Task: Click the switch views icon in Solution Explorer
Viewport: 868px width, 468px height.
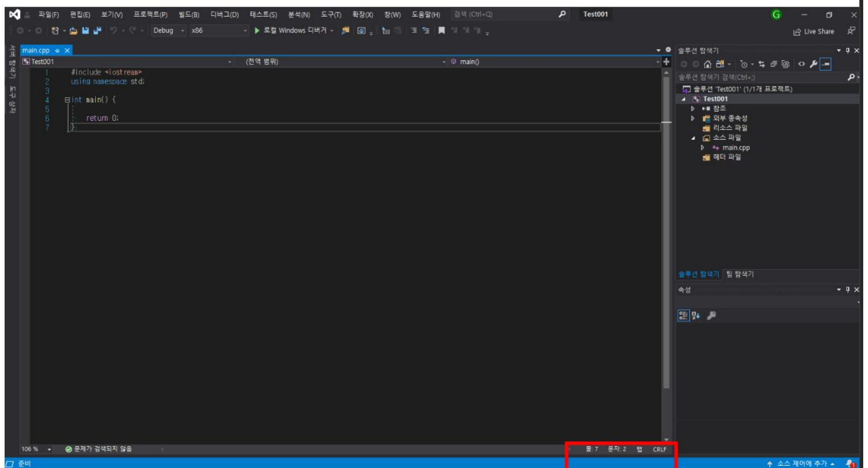Action: [720, 64]
